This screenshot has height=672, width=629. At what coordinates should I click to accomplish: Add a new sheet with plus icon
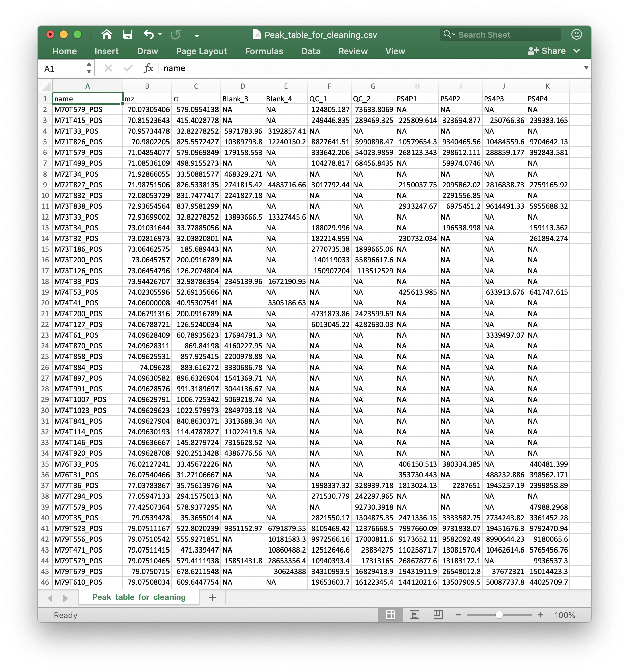pyautogui.click(x=212, y=597)
